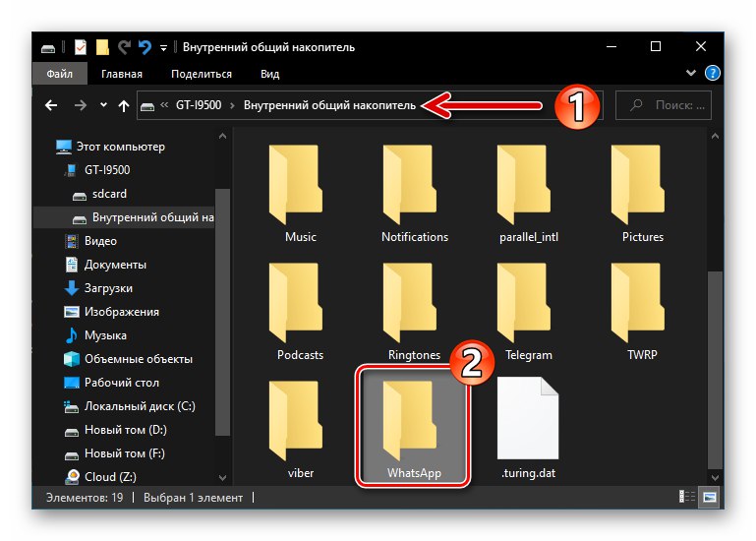Open Новый том (F:) in navigation pane

[x=114, y=453]
